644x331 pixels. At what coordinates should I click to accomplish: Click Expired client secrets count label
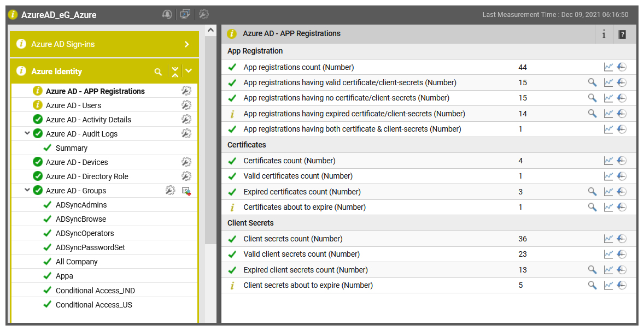pyautogui.click(x=306, y=270)
